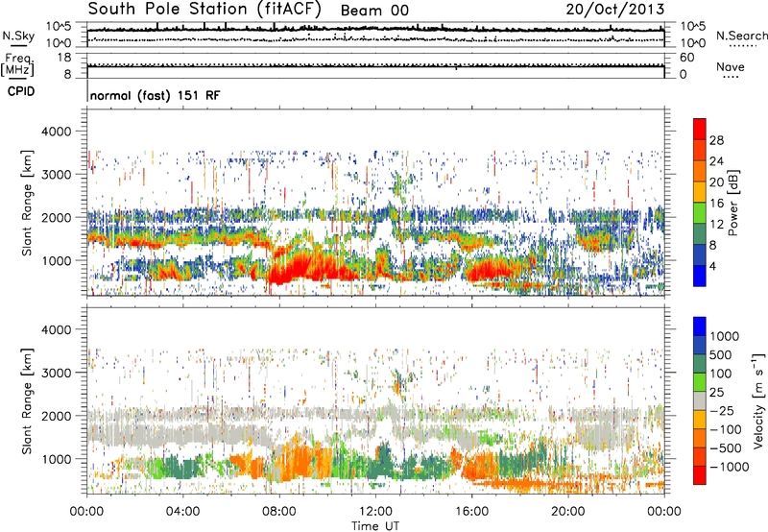Pick the blue top segment of Velocity colorbar
The height and width of the screenshot is (532, 768).
[700, 326]
